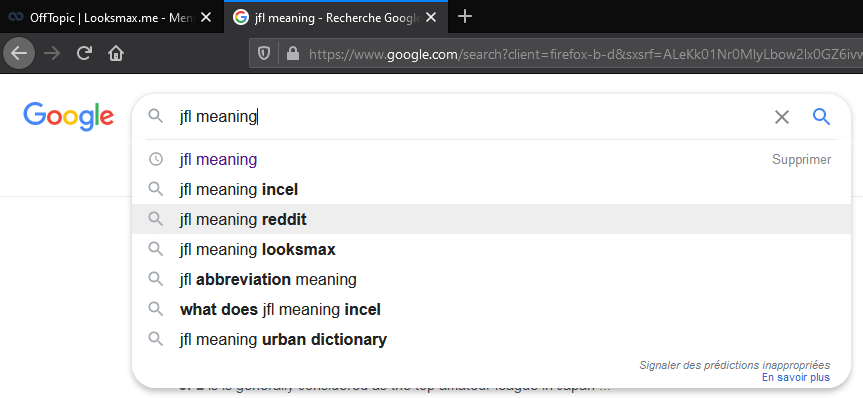Clear the search box with X icon

pyautogui.click(x=782, y=117)
